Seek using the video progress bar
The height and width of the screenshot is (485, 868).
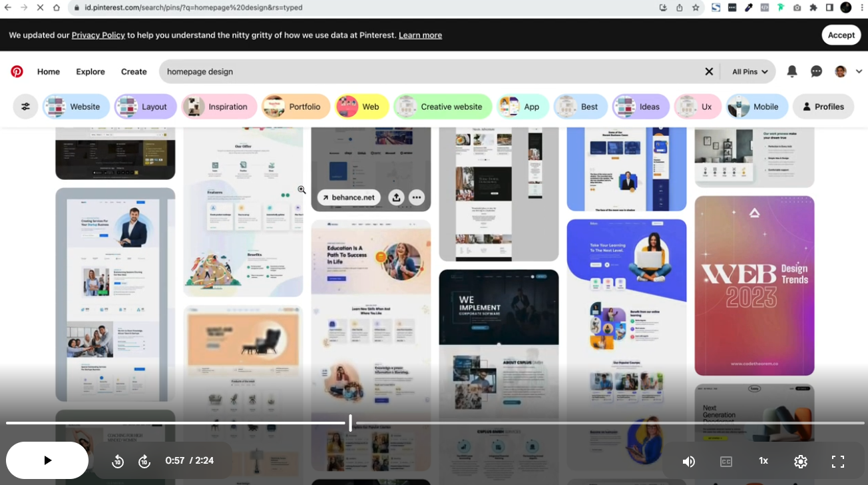(x=434, y=422)
